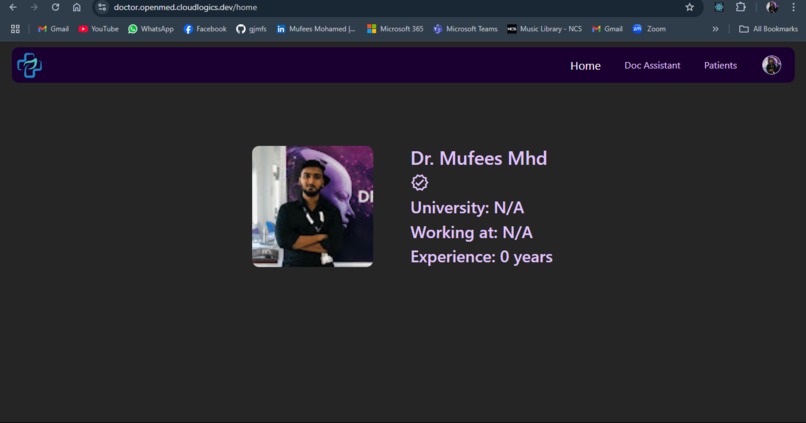The height and width of the screenshot is (423, 806).
Task: Open the Extensions puzzle icon
Action: click(x=740, y=7)
